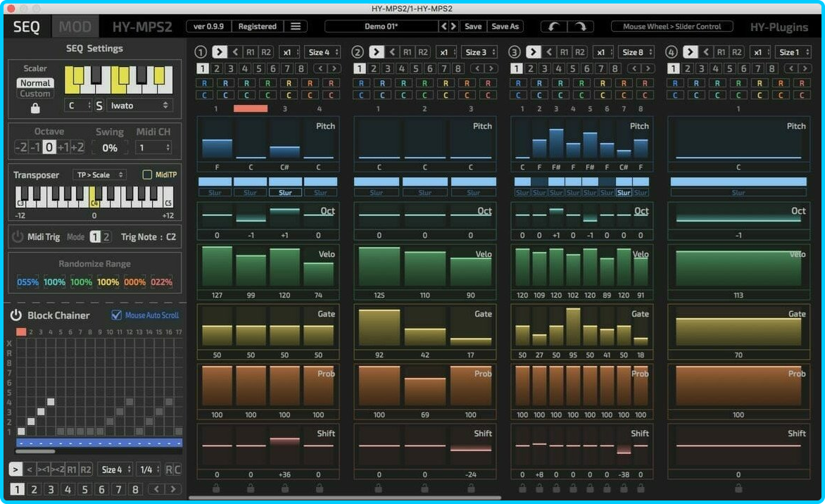Switch to the SEQ tab
This screenshot has width=825, height=504.
click(x=26, y=27)
